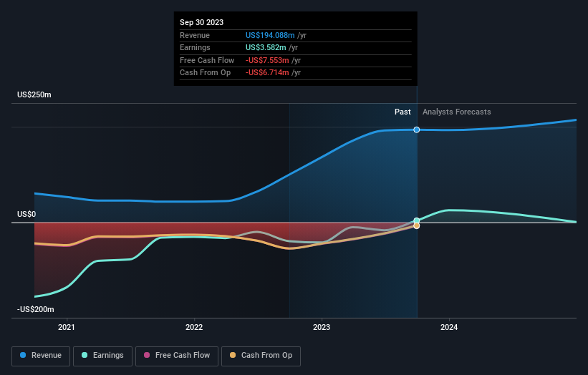The height and width of the screenshot is (375, 588).
Task: Click the US$194.088m revenue value
Action: tap(270, 35)
